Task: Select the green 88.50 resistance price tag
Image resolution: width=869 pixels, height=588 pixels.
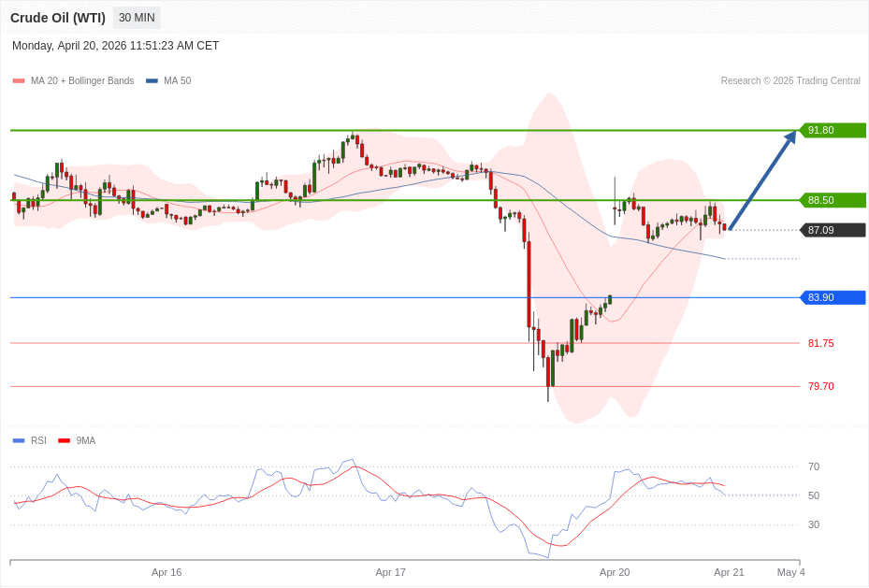Action: (833, 200)
